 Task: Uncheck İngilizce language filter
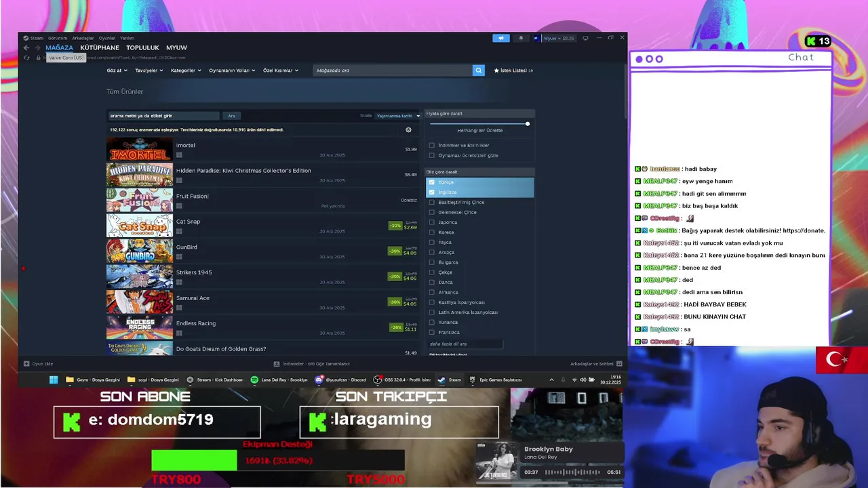432,192
